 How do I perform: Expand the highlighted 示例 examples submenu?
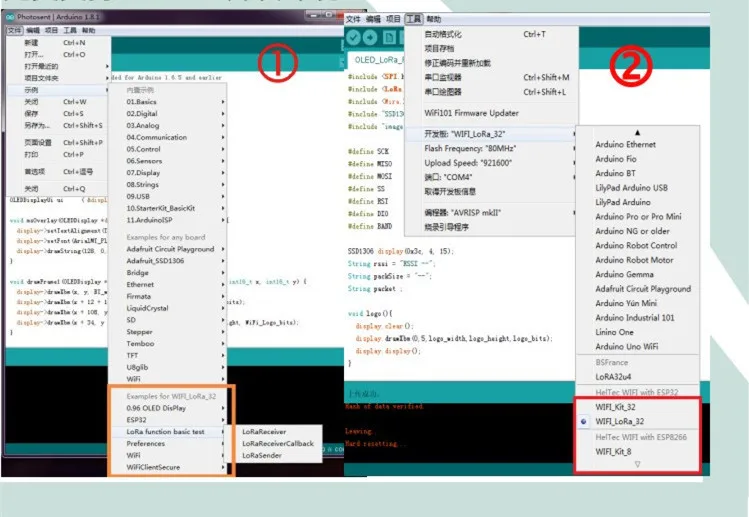(59, 90)
